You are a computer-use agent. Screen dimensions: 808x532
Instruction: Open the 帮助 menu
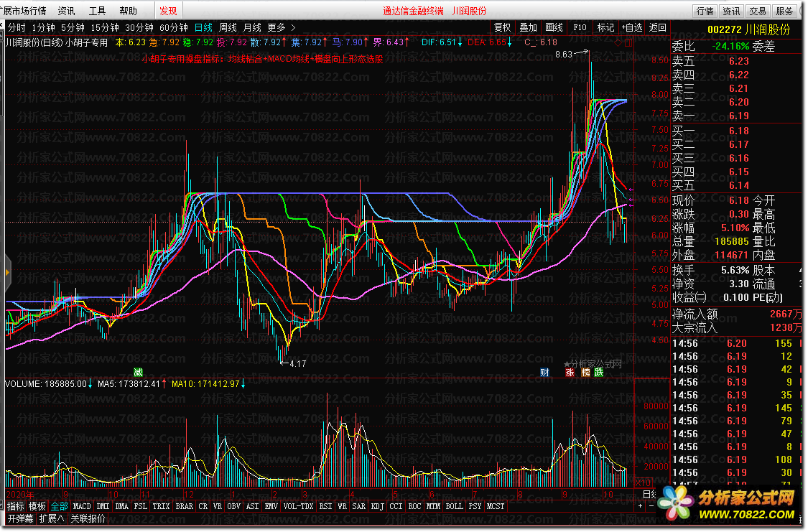click(x=128, y=11)
